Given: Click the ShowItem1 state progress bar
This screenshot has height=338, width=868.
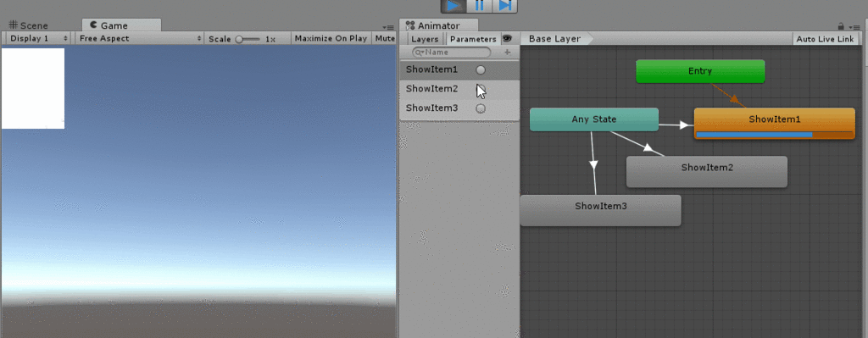Looking at the screenshot, I should [x=775, y=135].
